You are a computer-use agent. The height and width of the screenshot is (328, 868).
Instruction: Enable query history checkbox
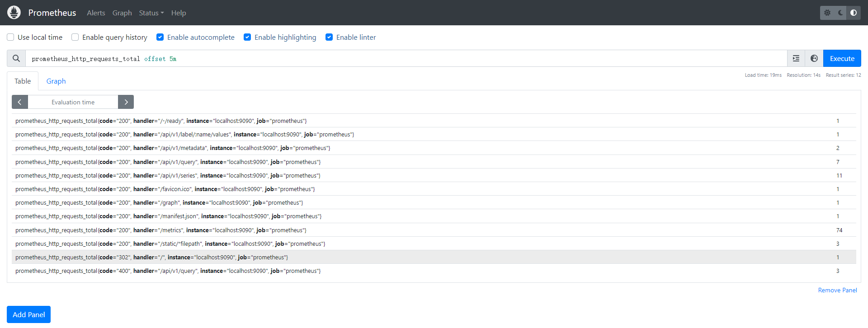75,37
